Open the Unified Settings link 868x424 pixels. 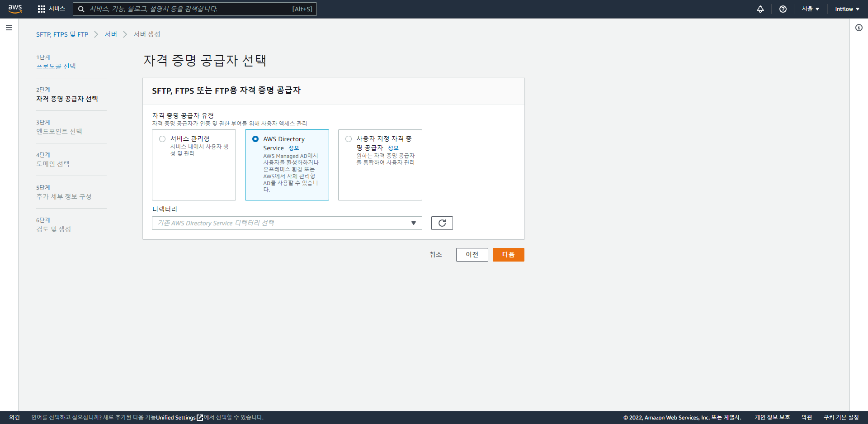[x=179, y=417]
